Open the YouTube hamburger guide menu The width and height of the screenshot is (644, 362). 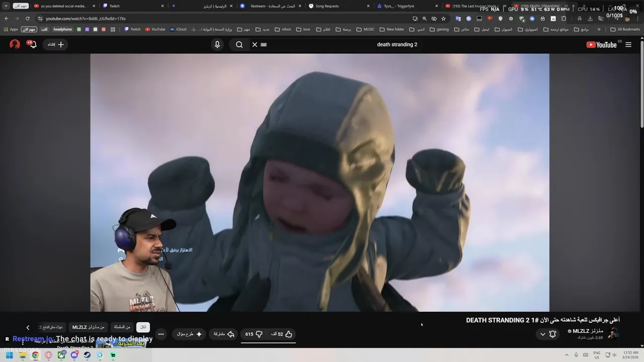pos(628,45)
